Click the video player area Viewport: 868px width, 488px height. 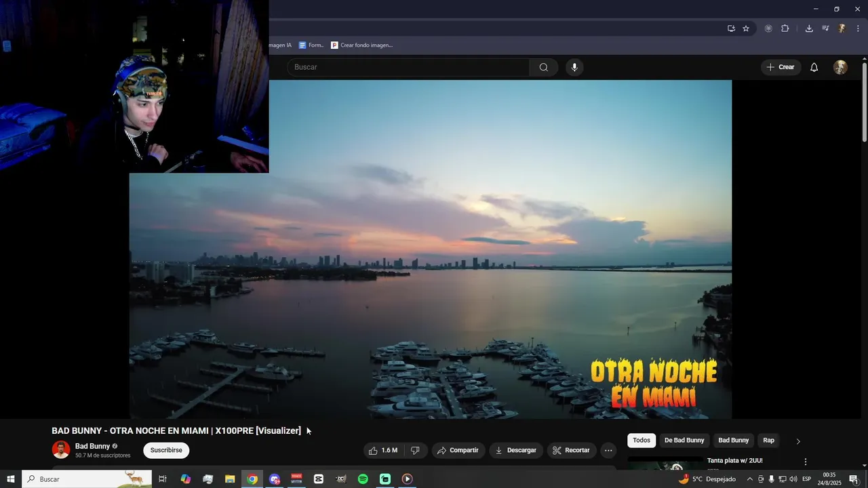(x=431, y=249)
